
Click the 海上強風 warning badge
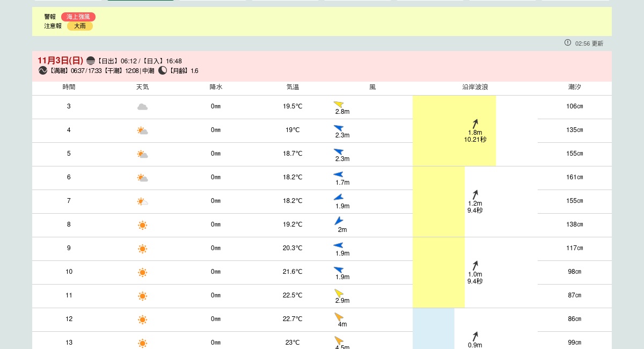[x=78, y=17]
